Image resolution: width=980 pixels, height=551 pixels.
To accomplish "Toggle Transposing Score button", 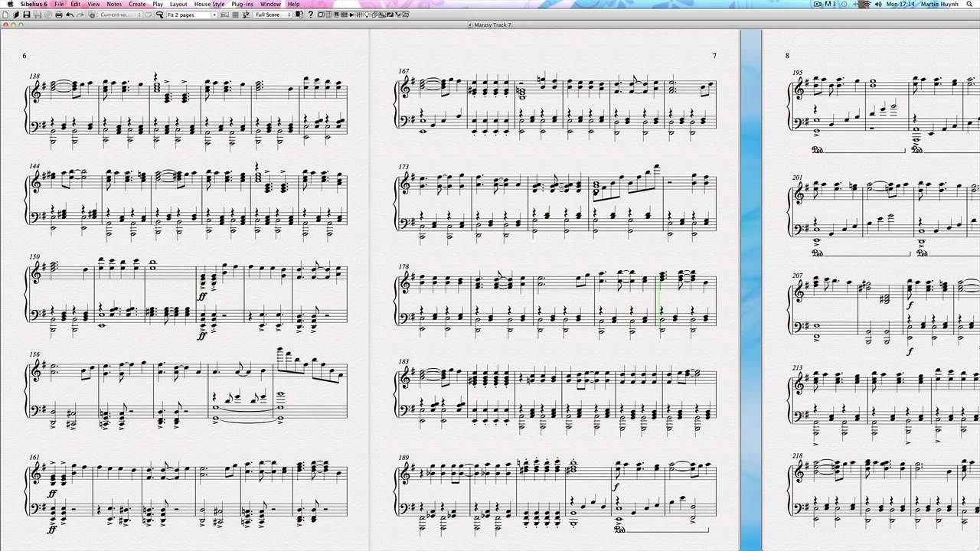I will pos(247,15).
